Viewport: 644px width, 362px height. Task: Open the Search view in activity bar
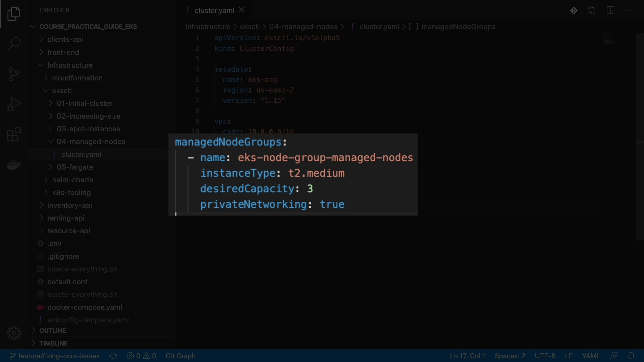[x=14, y=44]
